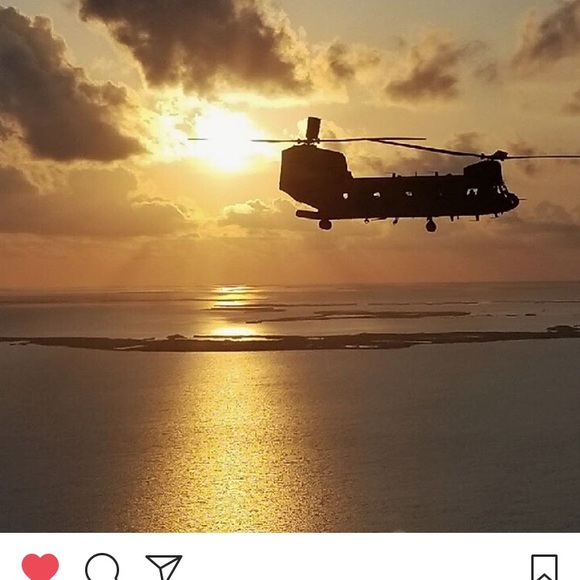Save the post using the bookmark icon
This screenshot has width=580, height=580.
tap(544, 567)
